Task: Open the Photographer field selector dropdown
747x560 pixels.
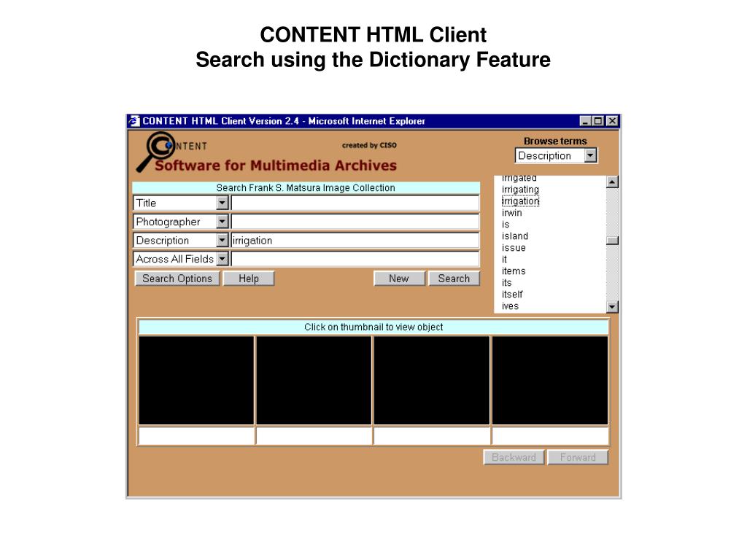Action: 222,222
